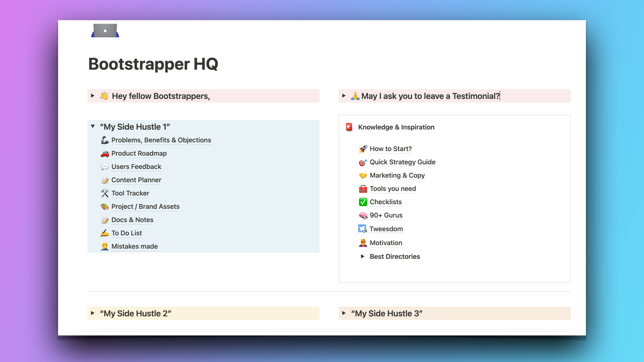Open the Marketing & Copy page
Image resolution: width=644 pixels, height=362 pixels.
(x=397, y=175)
